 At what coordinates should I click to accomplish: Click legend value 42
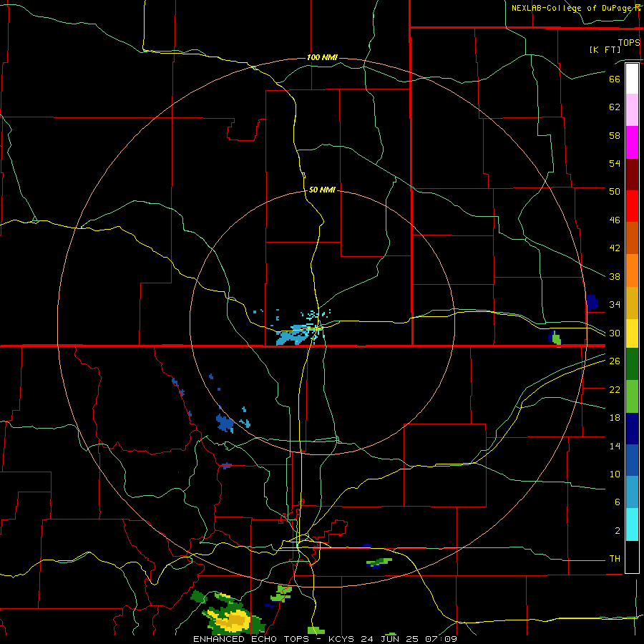coord(615,248)
